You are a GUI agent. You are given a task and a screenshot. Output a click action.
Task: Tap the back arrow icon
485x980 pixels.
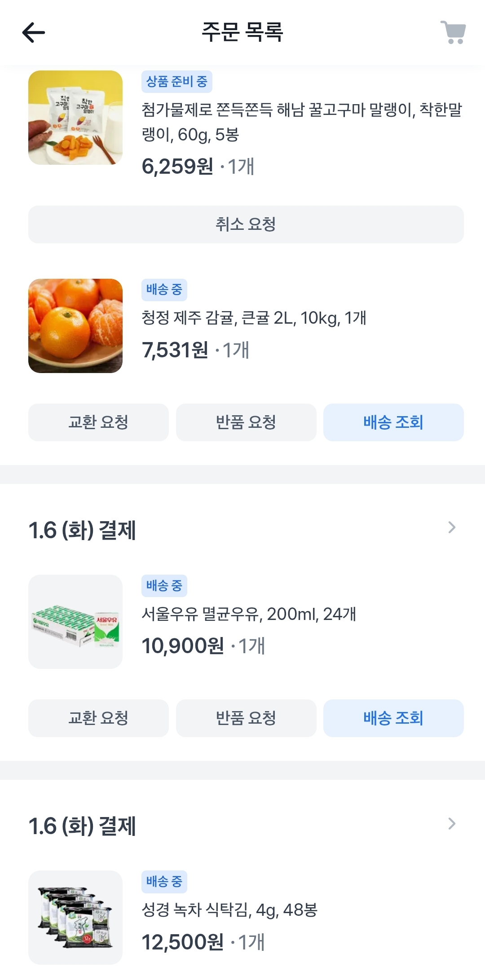[34, 32]
